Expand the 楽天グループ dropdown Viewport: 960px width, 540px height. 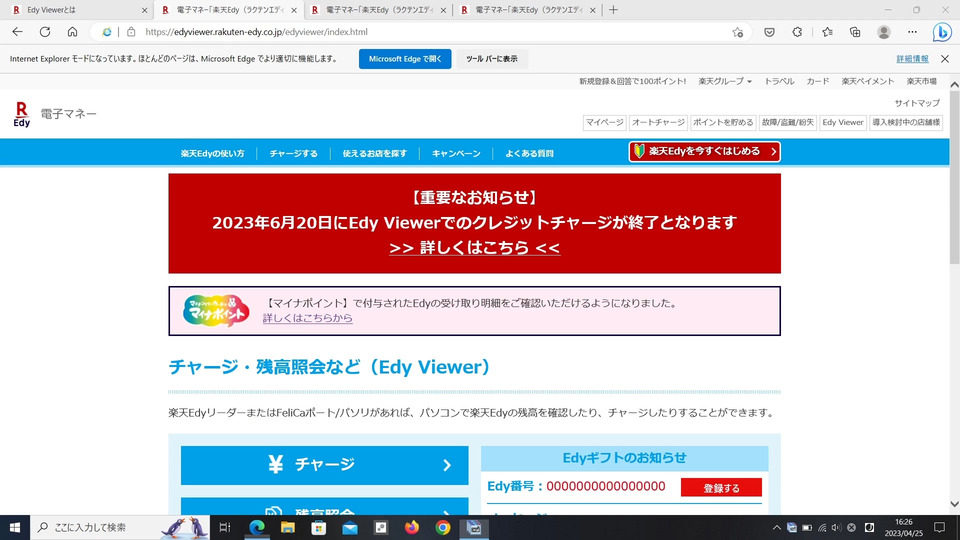tap(725, 81)
